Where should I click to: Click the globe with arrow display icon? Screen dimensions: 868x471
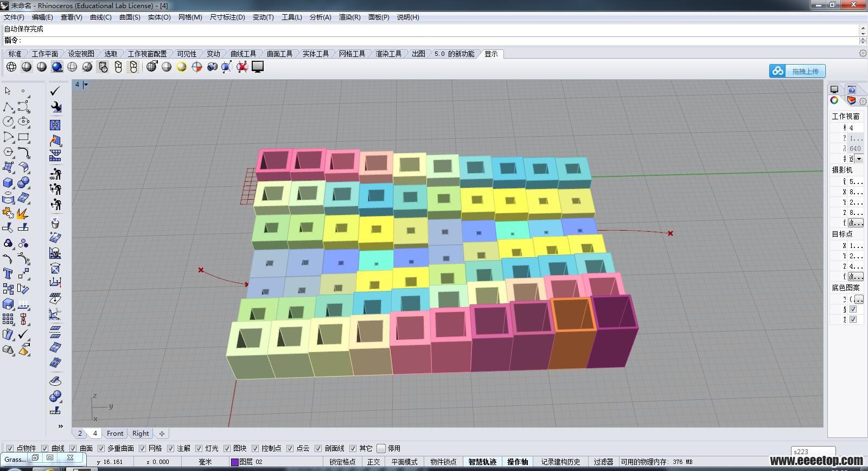151,67
